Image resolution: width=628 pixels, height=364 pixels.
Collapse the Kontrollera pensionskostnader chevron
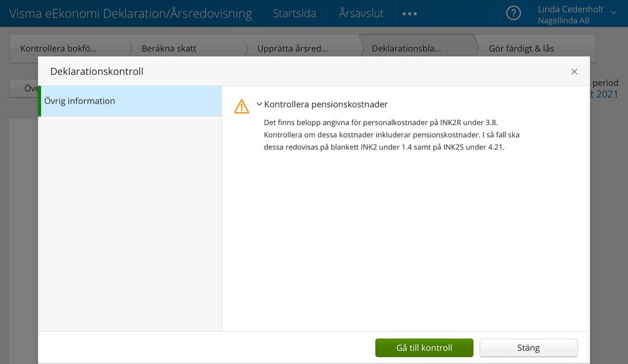(x=259, y=104)
